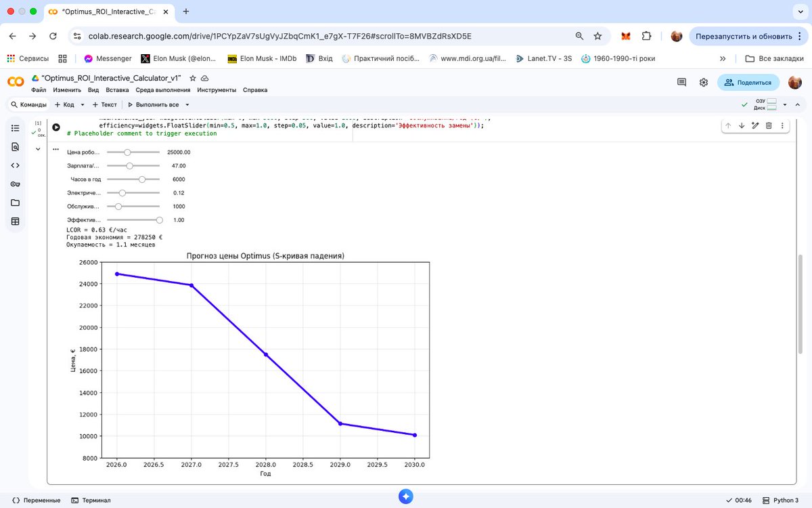This screenshot has height=508, width=812.
Task: Click the Часов в год slider handle
Action: (x=142, y=179)
